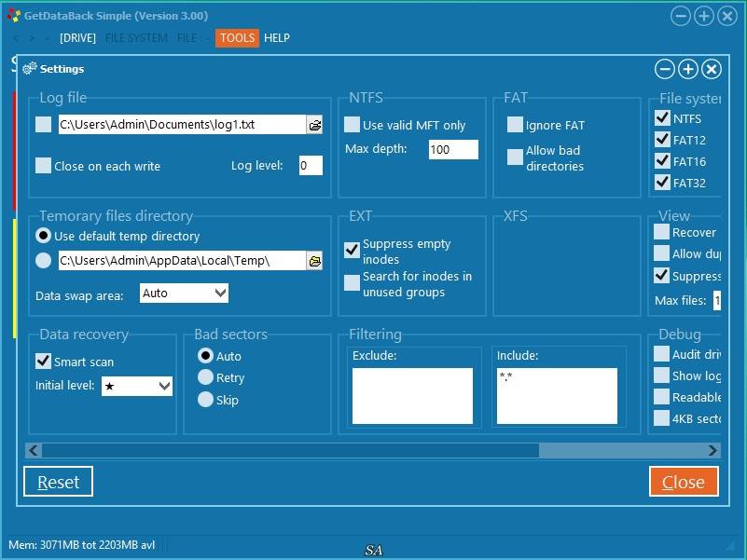Browse for temp directory folder
This screenshot has width=747, height=560.
click(x=314, y=261)
